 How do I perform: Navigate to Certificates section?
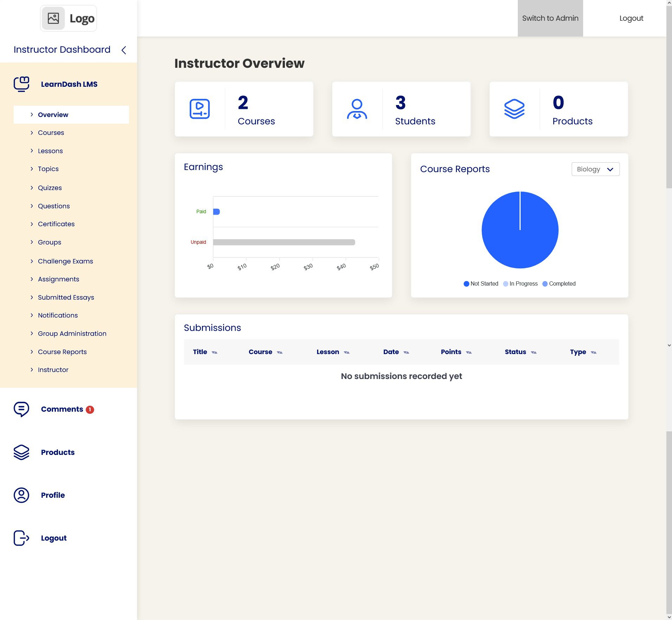click(56, 224)
